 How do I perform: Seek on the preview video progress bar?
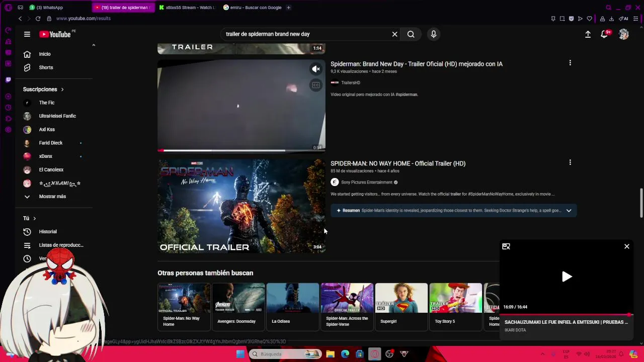pyautogui.click(x=242, y=150)
